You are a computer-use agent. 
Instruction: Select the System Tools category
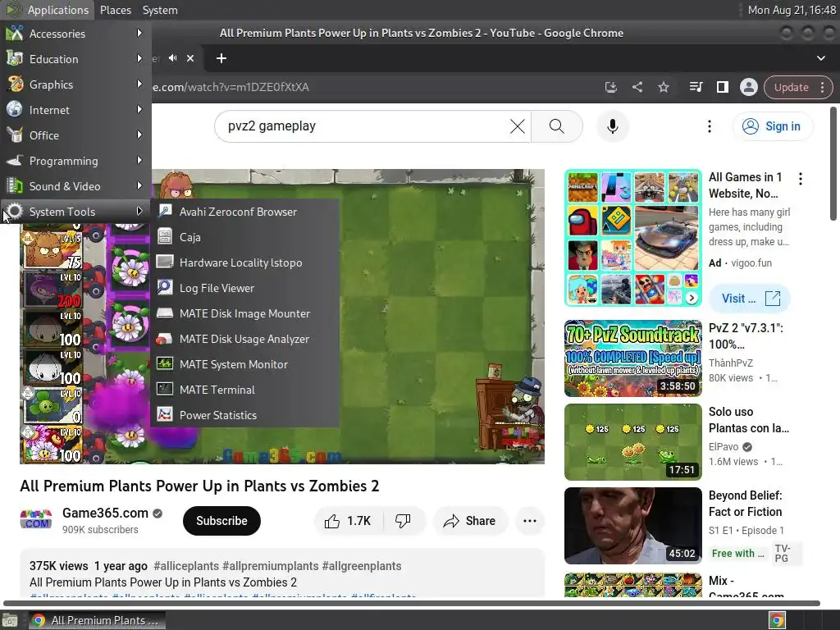tap(75, 212)
